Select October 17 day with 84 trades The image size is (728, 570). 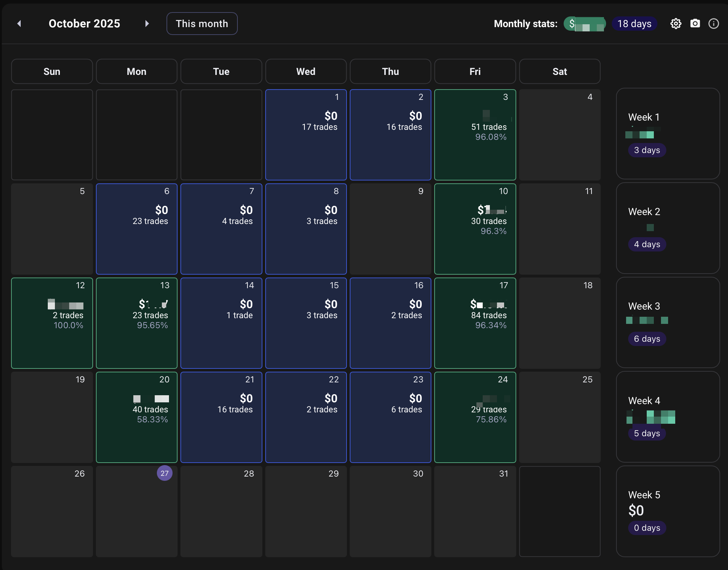475,323
